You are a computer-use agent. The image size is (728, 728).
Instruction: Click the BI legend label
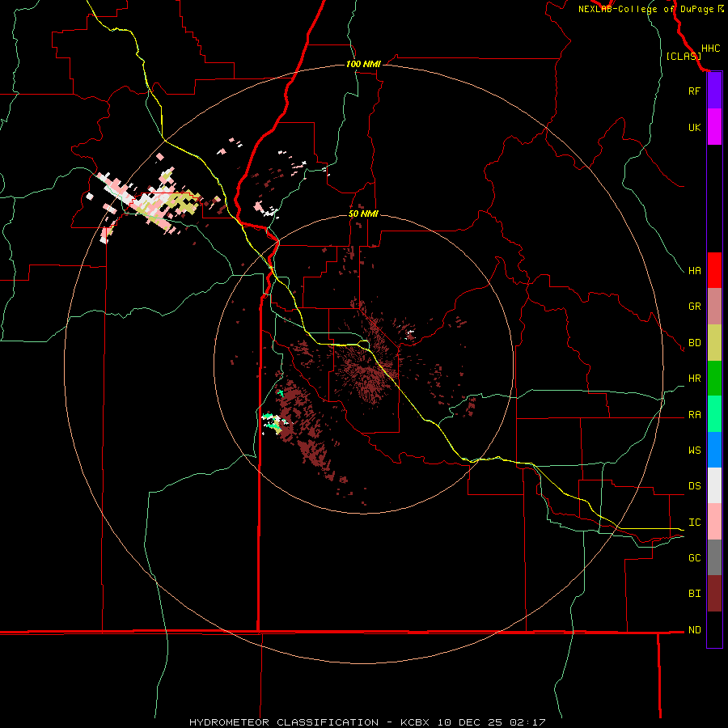coord(694,594)
